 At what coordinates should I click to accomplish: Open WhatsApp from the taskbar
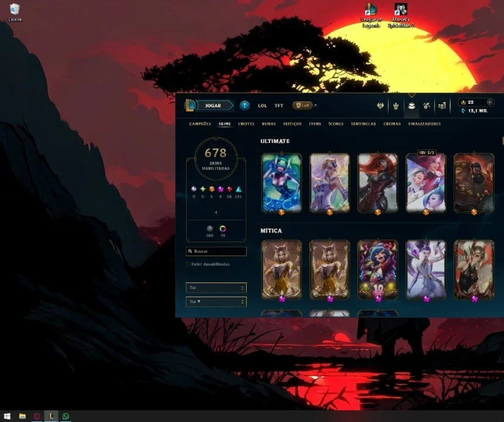pyautogui.click(x=66, y=416)
